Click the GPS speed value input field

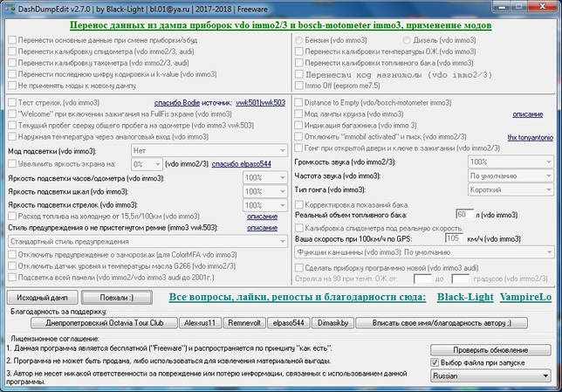[454, 238]
